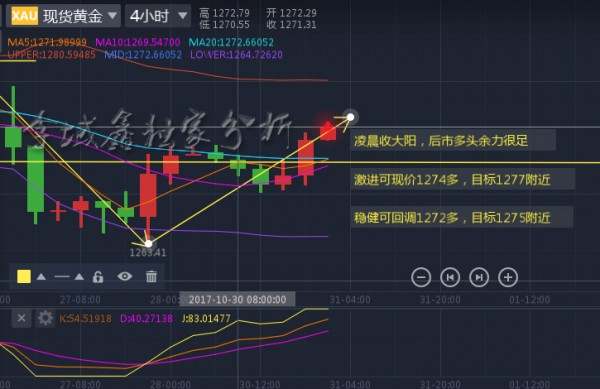This screenshot has width=600, height=389.
Task: Click the first up-triangle in drawing toolbar
Action: 41,277
